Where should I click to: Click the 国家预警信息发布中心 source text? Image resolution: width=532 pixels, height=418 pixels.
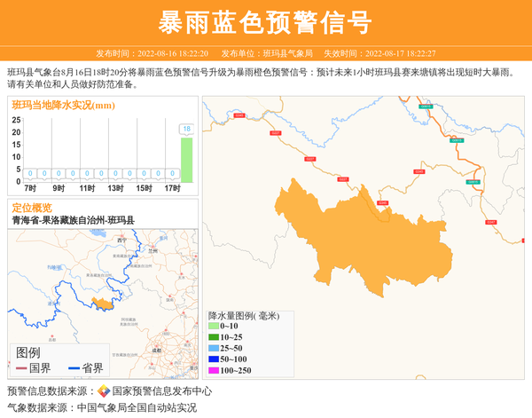coord(161,390)
